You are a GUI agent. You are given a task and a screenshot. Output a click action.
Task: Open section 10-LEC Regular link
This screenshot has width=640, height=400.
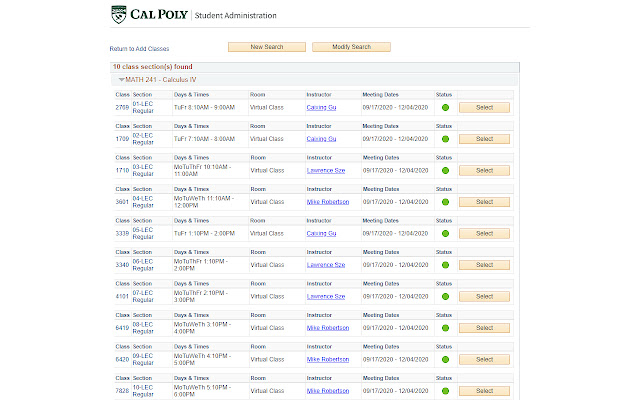pos(143,391)
